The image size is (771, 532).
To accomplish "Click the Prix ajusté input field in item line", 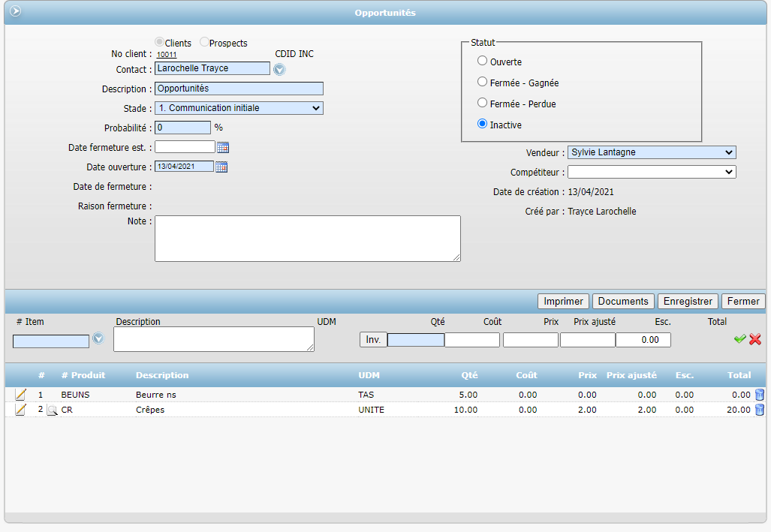I will pos(588,340).
